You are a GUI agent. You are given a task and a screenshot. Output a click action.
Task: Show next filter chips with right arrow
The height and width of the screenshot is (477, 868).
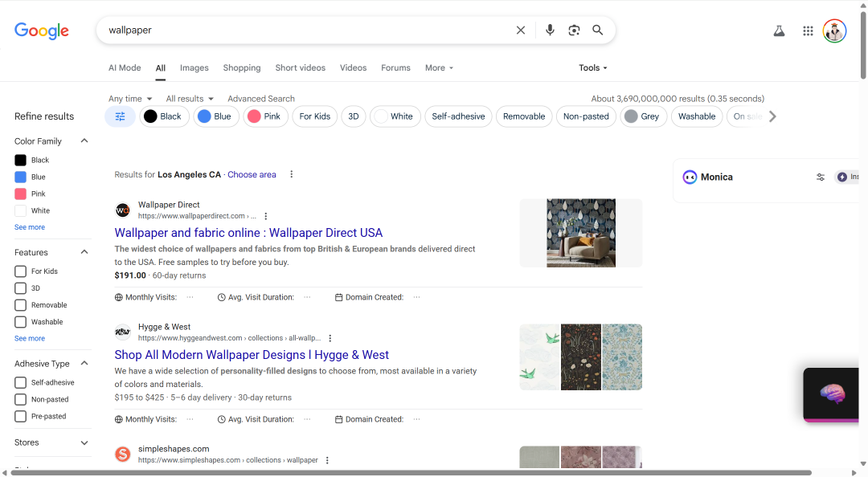773,116
